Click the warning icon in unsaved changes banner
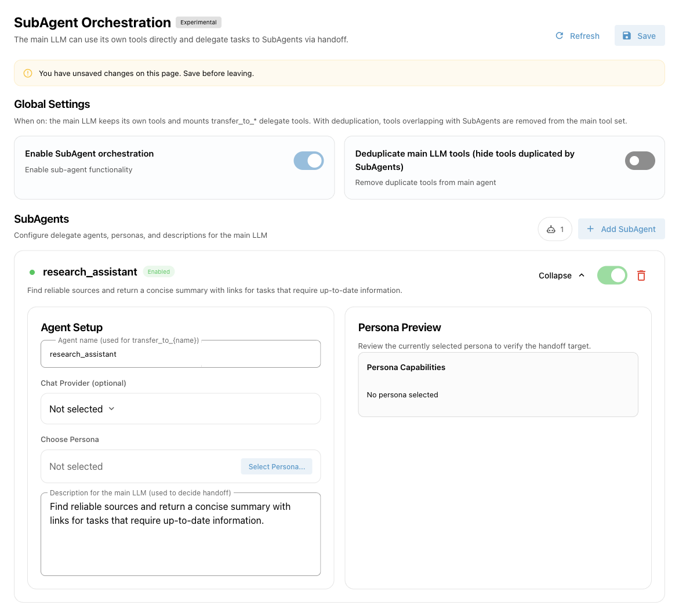 click(x=28, y=73)
